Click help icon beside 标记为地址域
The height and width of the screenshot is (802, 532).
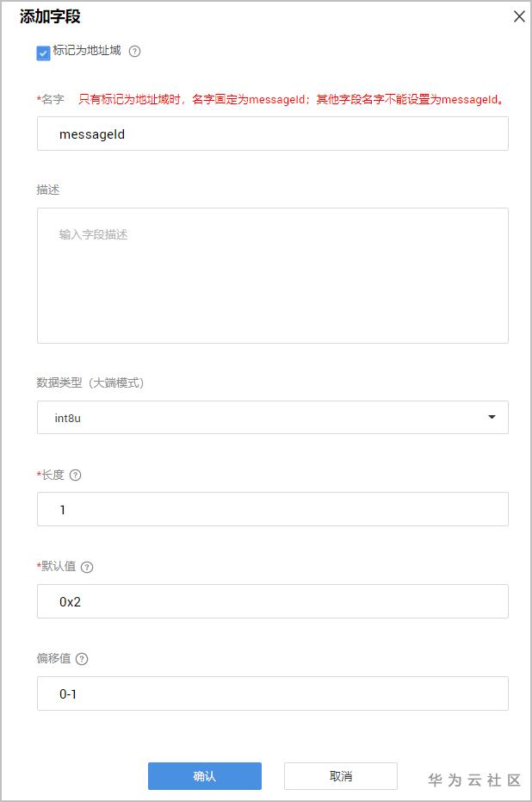[x=134, y=51]
